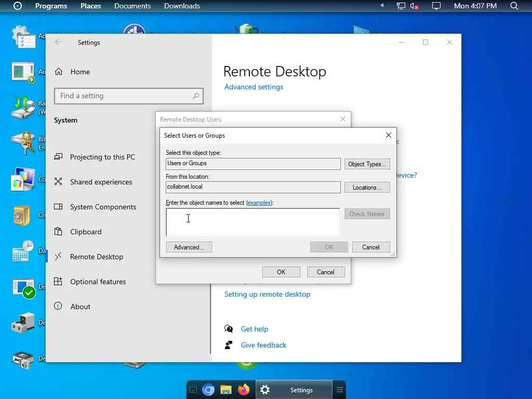Click the About info icon

click(58, 306)
